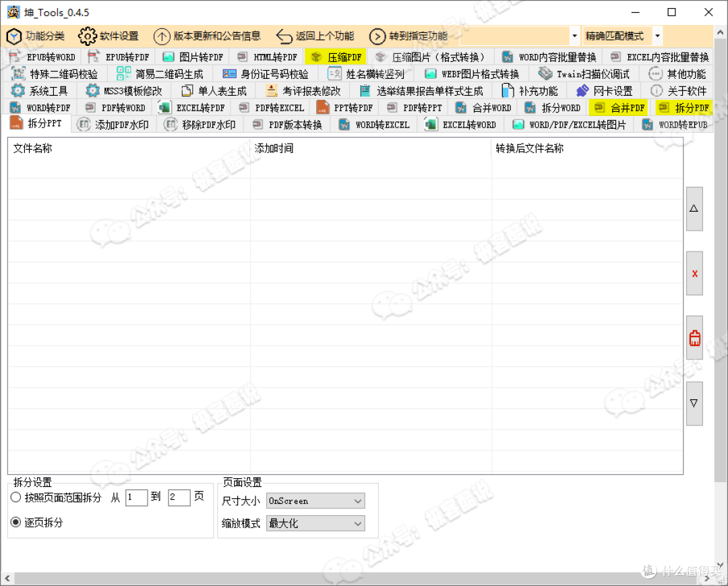The image size is (728, 586).
Task: Click EXCEL转PDF button
Action: pos(191,108)
